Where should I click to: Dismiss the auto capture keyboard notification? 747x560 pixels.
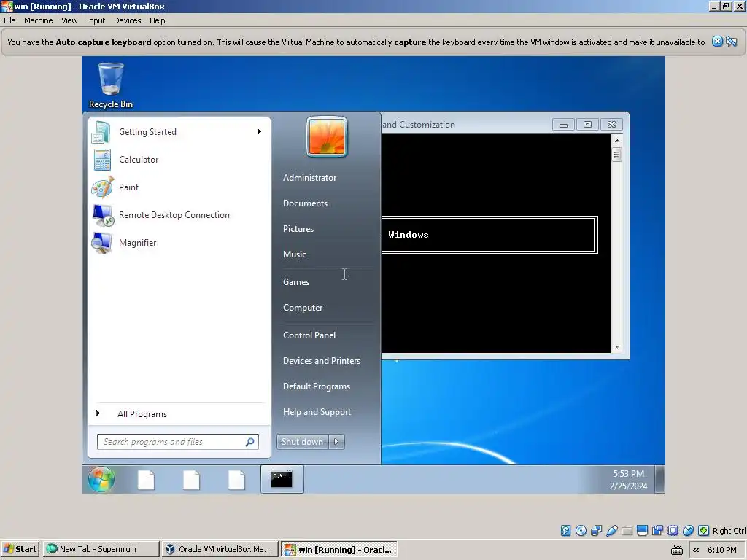click(717, 42)
